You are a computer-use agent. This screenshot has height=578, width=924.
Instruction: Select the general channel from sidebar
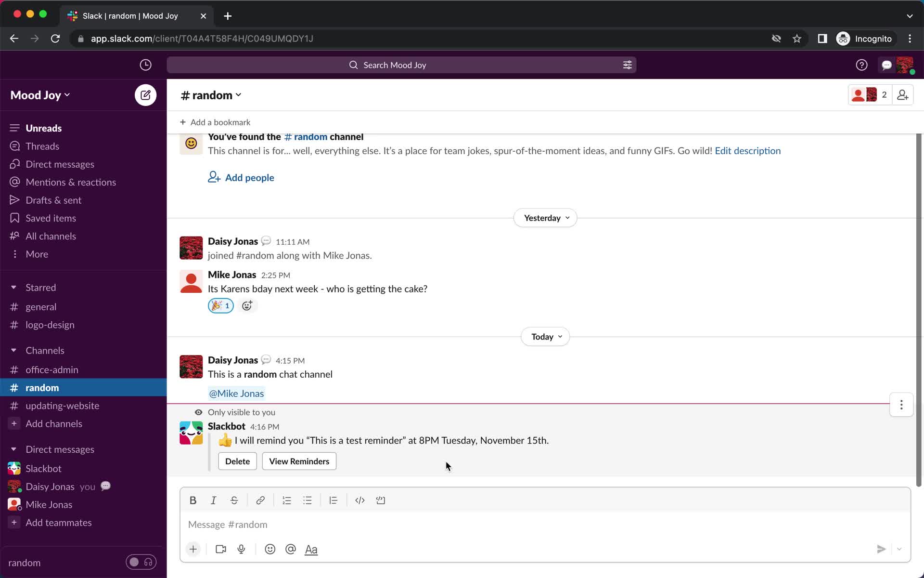click(x=40, y=306)
